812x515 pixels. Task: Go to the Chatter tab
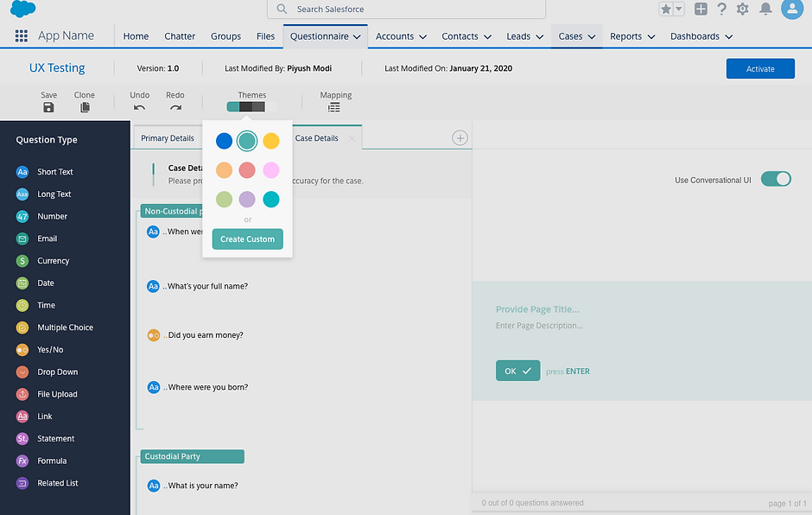pyautogui.click(x=180, y=36)
